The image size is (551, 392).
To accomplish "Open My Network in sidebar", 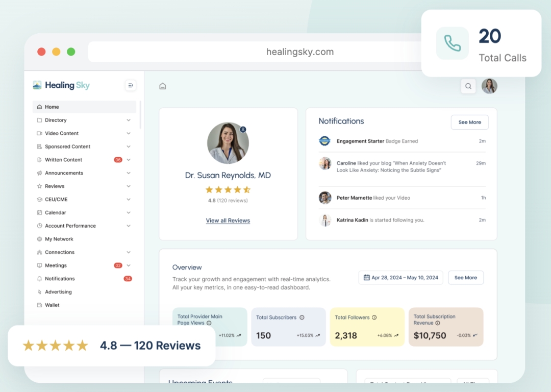I will (59, 239).
